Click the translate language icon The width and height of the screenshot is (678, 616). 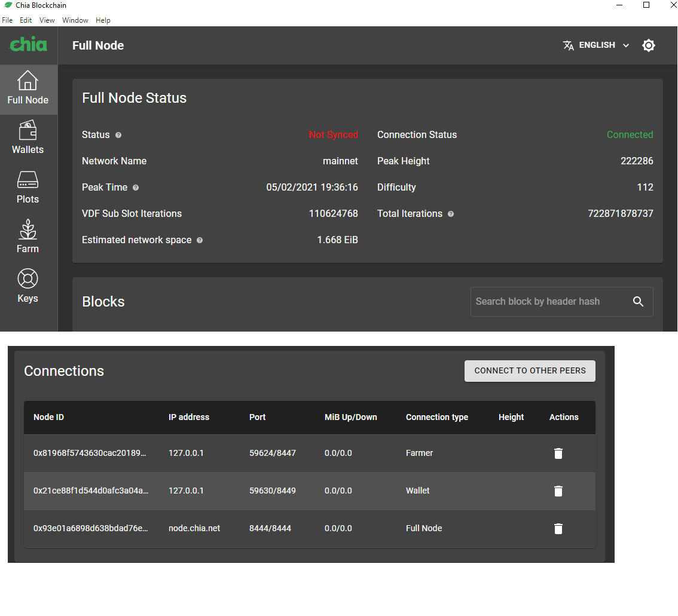pos(568,45)
